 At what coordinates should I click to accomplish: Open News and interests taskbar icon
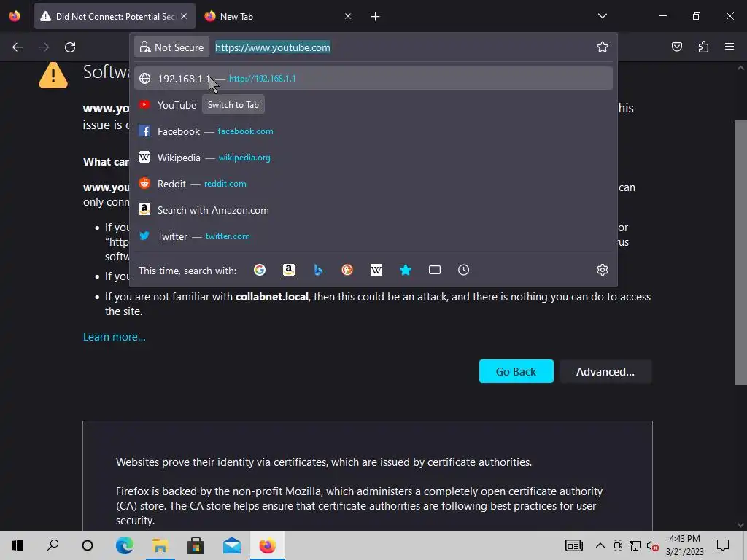[573, 545]
